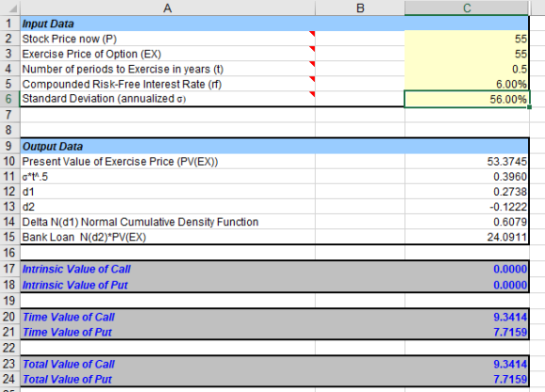Click comment marker on Standard Deviation row
The height and width of the screenshot is (392, 545).
(312, 94)
